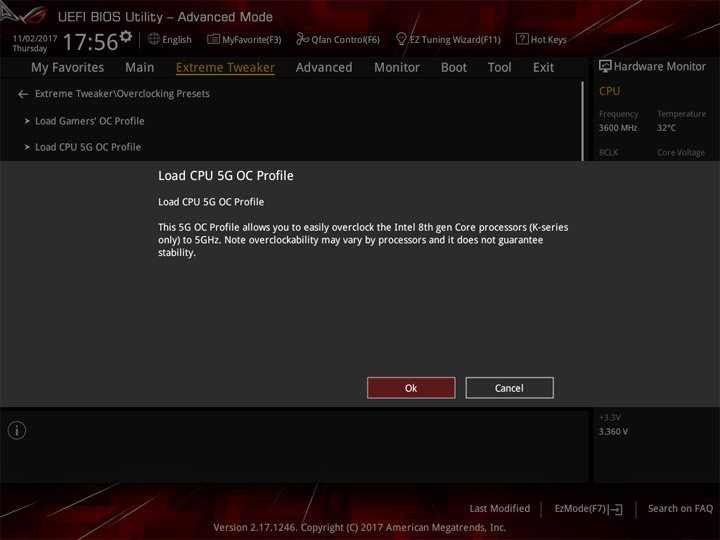The width and height of the screenshot is (720, 540).
Task: Open Qfan Control fan icon
Action: 303,39
